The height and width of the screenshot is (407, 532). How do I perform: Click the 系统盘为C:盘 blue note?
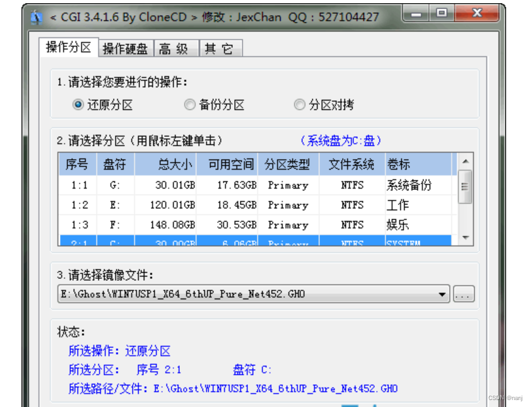(x=341, y=141)
